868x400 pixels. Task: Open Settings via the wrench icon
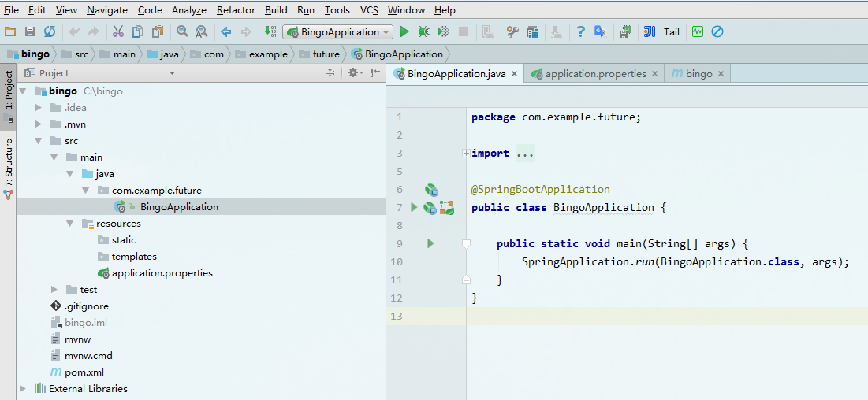click(x=512, y=32)
